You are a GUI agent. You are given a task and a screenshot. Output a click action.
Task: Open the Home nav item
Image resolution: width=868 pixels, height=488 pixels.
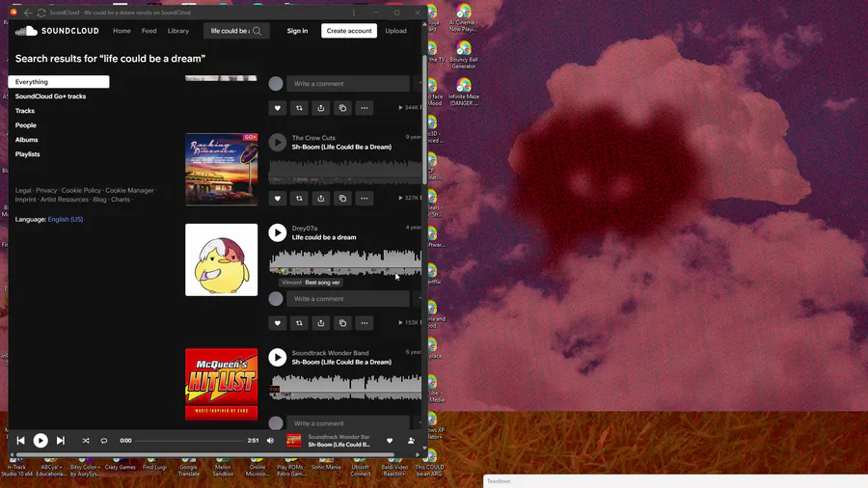pyautogui.click(x=122, y=31)
